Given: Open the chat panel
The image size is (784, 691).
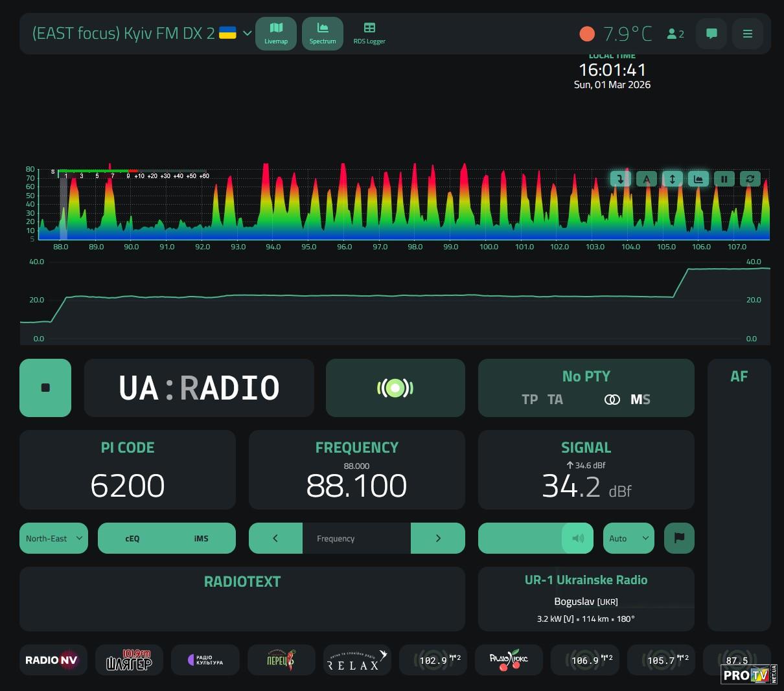Looking at the screenshot, I should coord(711,34).
